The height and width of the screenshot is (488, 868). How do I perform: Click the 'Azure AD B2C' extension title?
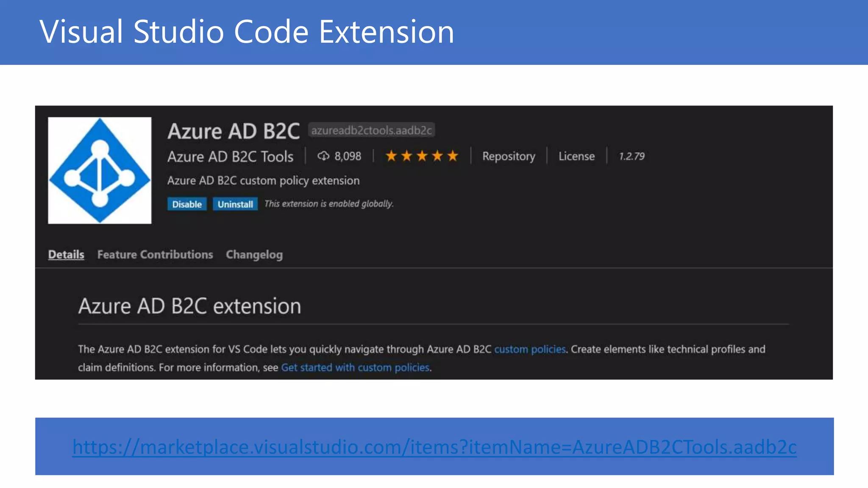click(234, 131)
